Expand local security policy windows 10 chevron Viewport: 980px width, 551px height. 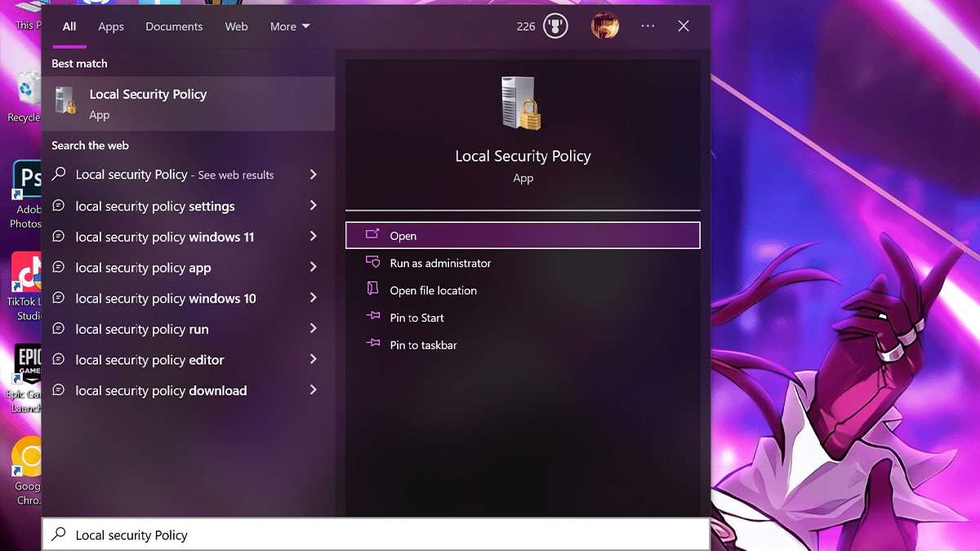pyautogui.click(x=314, y=298)
